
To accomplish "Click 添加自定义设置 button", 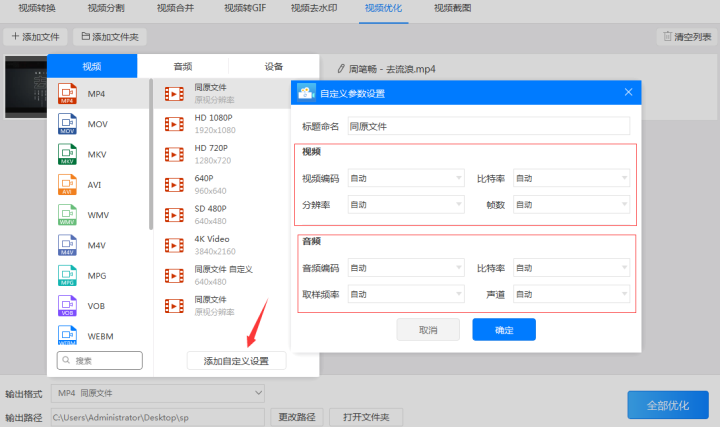I will click(236, 361).
